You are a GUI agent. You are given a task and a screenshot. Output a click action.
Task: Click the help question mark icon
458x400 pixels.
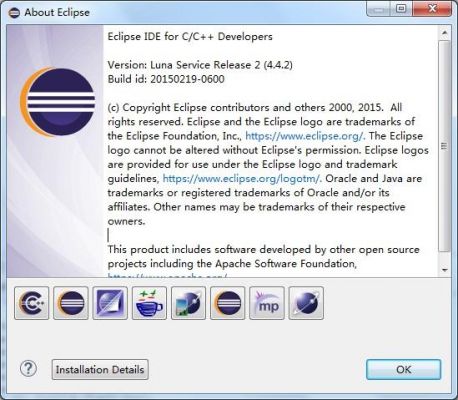pyautogui.click(x=28, y=369)
